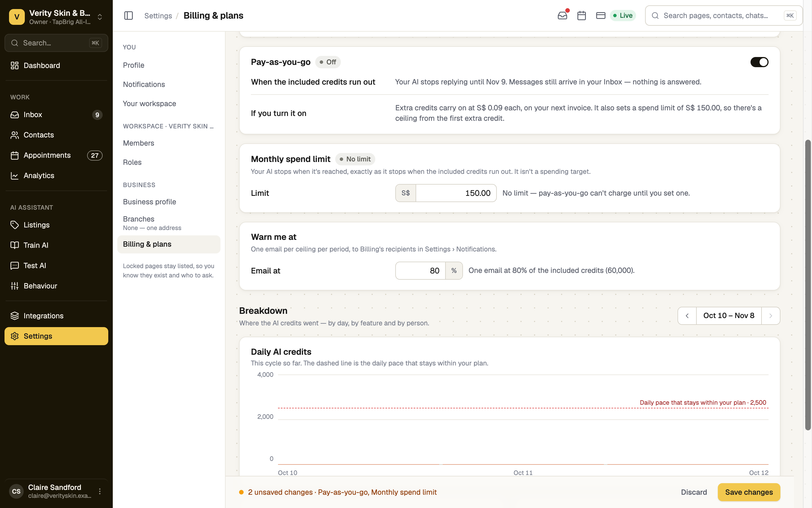Click the Email at percentage field
812x508 pixels.
[x=420, y=271]
